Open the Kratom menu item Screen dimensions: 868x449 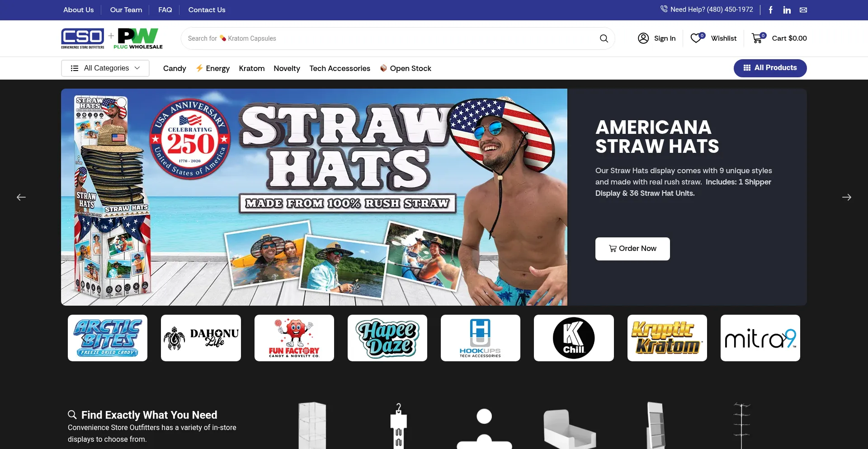tap(252, 68)
